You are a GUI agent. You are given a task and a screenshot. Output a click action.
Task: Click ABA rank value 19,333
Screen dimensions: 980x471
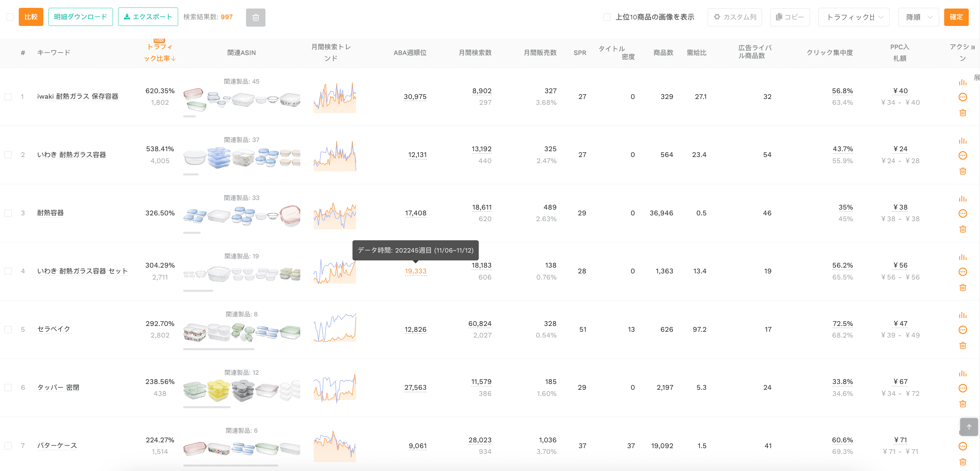(x=415, y=271)
